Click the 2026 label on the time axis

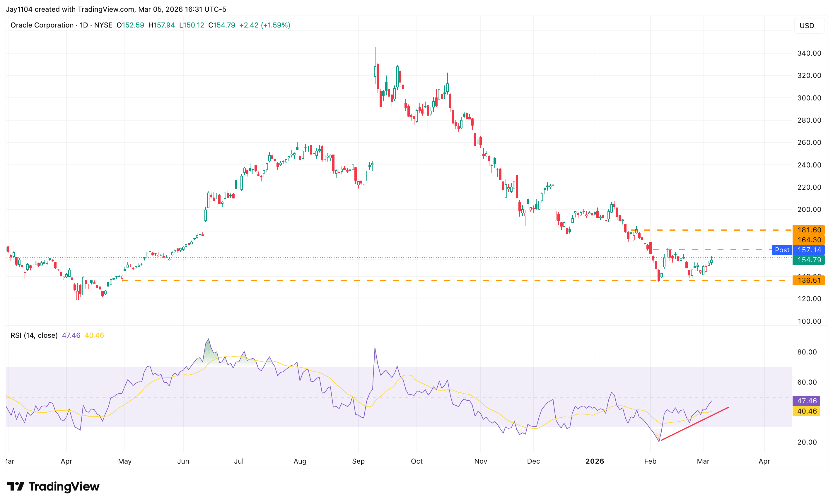(x=595, y=461)
